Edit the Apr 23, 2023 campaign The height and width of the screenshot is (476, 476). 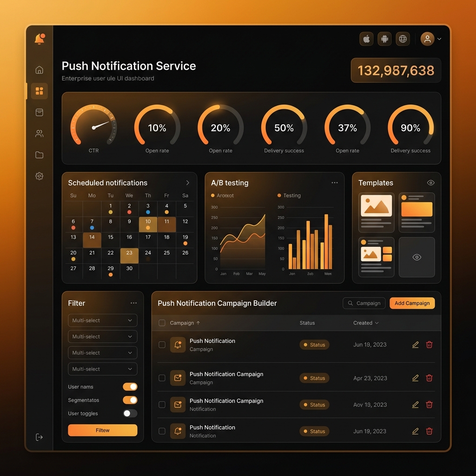click(x=415, y=378)
